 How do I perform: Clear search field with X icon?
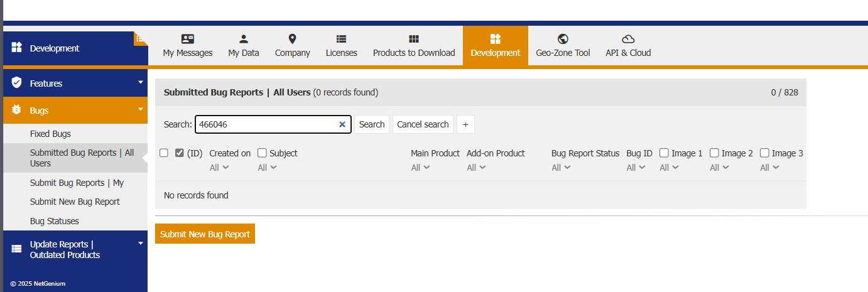tap(342, 124)
